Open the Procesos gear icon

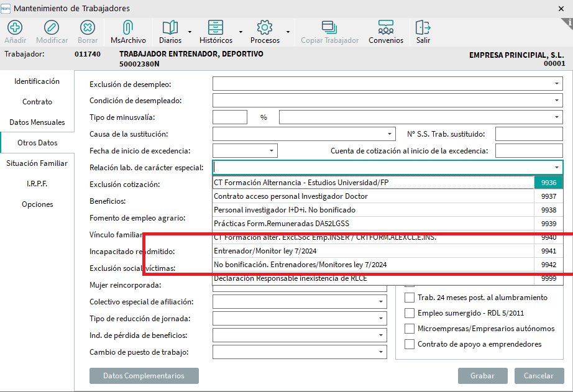(x=265, y=28)
